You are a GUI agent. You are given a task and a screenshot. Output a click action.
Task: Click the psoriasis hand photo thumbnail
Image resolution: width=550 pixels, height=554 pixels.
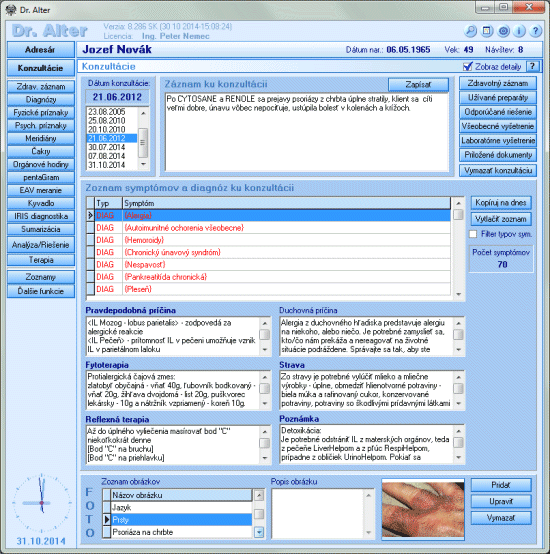pyautogui.click(x=423, y=510)
